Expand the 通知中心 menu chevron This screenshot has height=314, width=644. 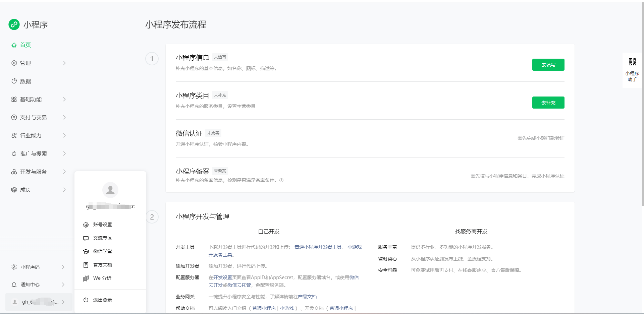coord(63,285)
